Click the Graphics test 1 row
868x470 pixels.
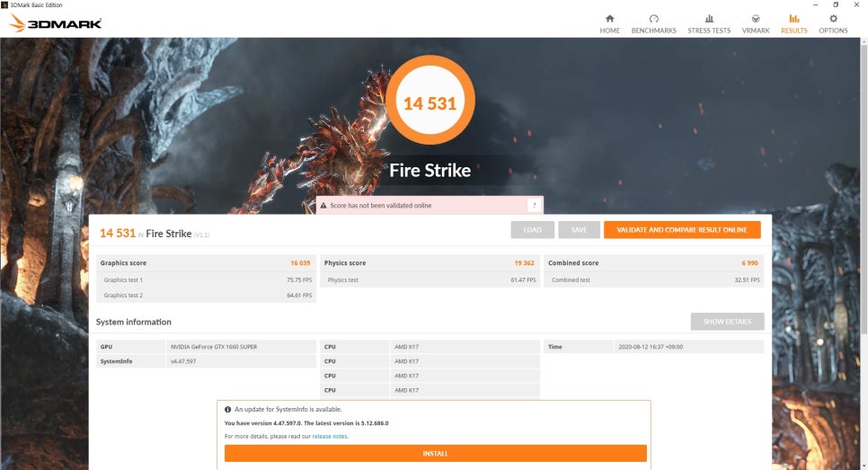(206, 280)
